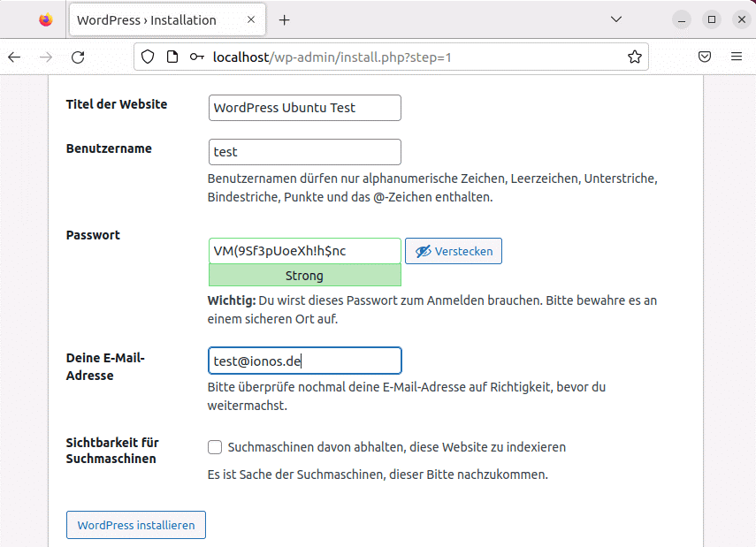Click the 'Bitte überprüfe nochmal' email hint
Image resolution: width=756 pixels, height=547 pixels.
click(407, 396)
